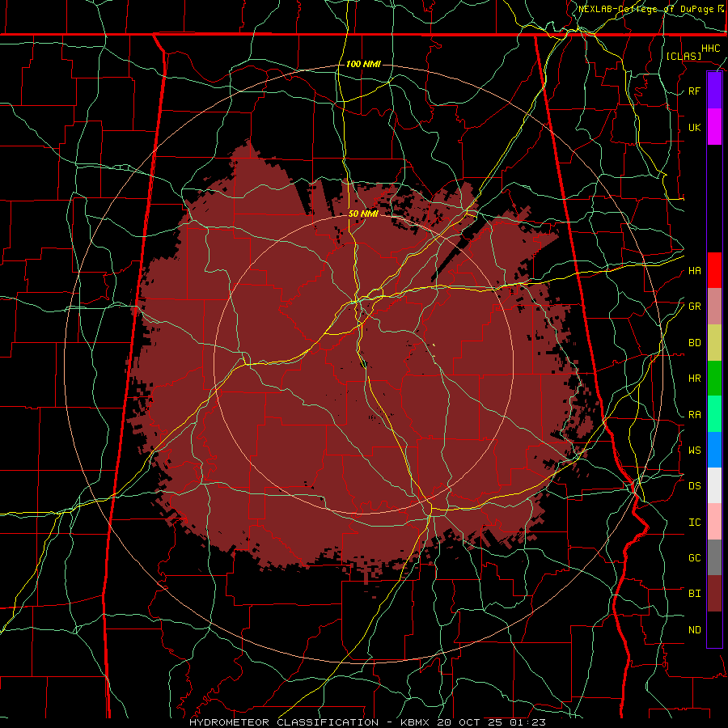Click the 20 OCT 25 date stamp
728x728 pixels.
click(469, 722)
